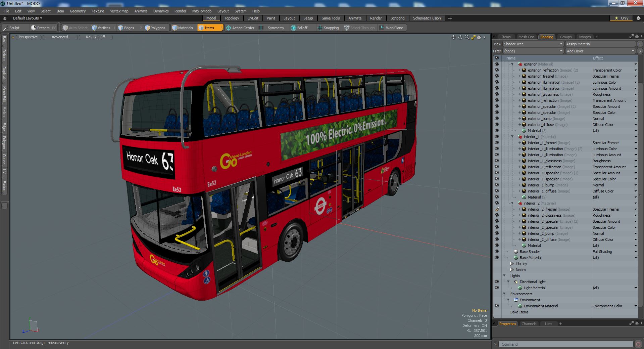
Task: Switch to the Mesh Ops panel tab
Action: [526, 37]
